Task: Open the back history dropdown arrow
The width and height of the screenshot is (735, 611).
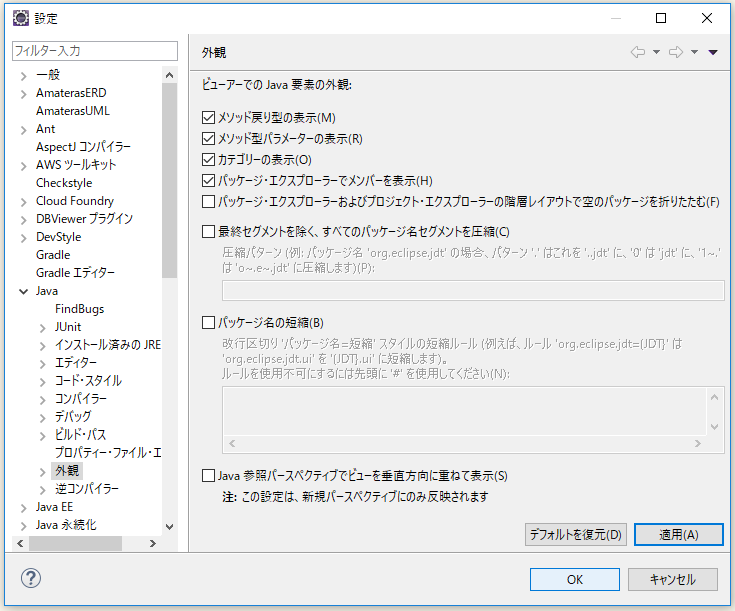Action: click(657, 52)
